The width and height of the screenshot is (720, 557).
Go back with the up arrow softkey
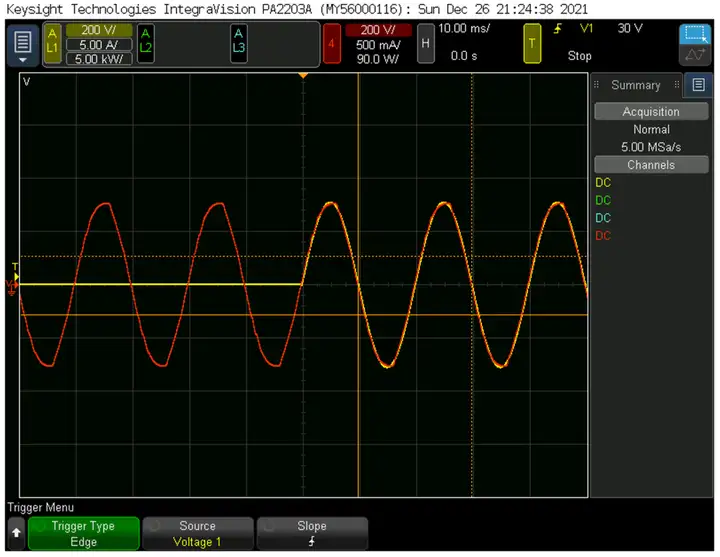pyautogui.click(x=17, y=533)
